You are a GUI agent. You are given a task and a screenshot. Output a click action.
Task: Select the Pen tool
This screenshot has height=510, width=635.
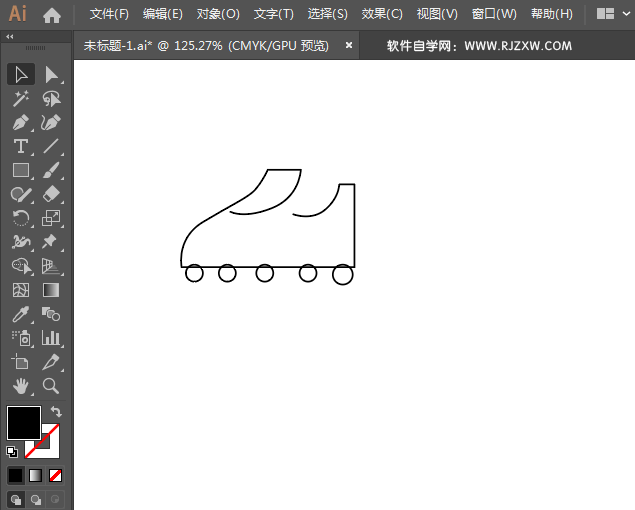[x=21, y=122]
